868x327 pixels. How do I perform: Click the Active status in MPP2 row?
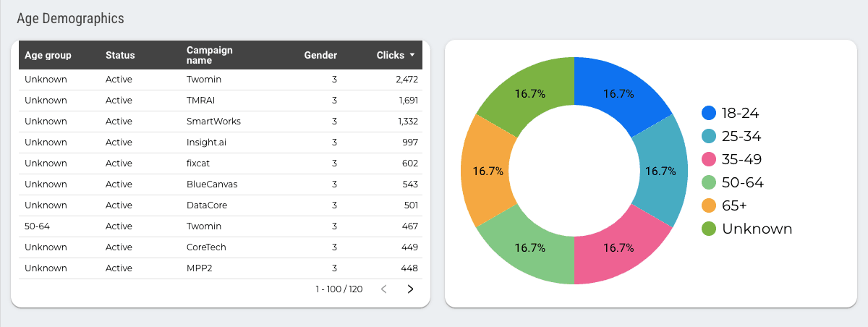(x=119, y=268)
